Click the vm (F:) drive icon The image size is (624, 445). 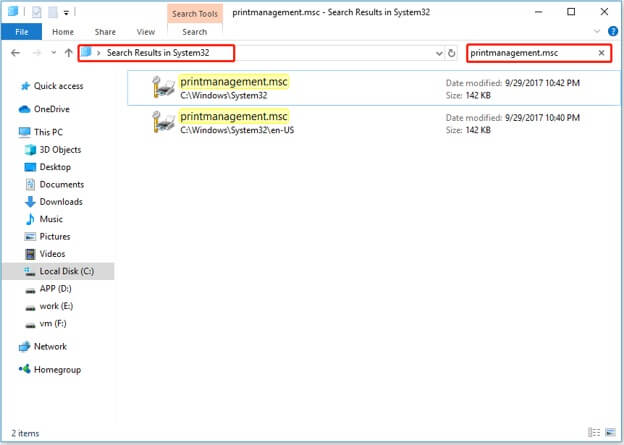pos(30,325)
